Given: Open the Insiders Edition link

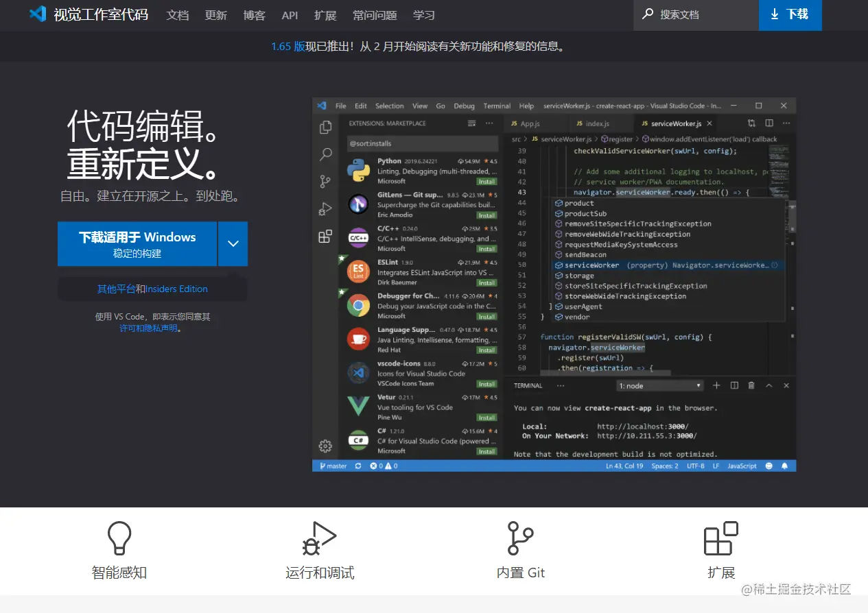Looking at the screenshot, I should (x=176, y=289).
